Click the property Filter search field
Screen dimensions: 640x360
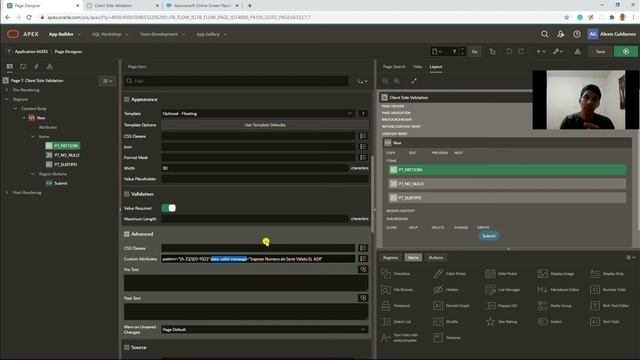(x=237, y=81)
